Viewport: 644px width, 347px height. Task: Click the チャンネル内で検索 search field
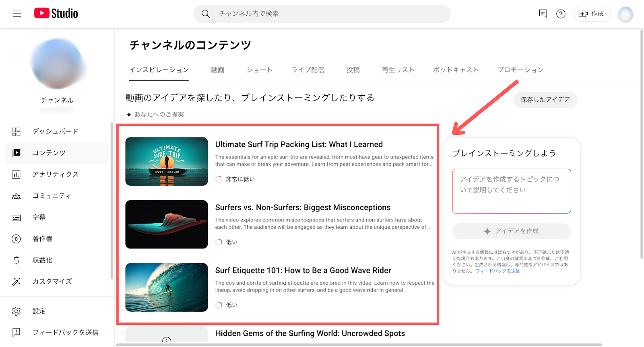(x=322, y=14)
